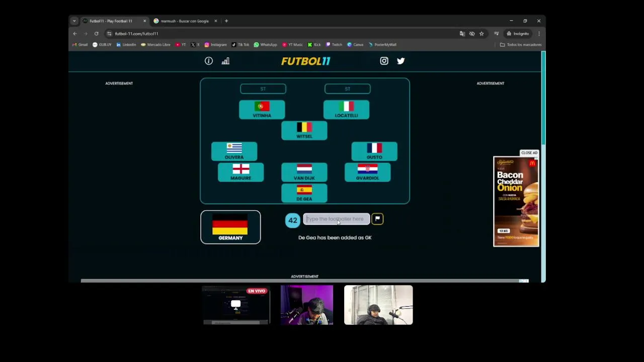Click the page vertical scrollbar

(543, 98)
